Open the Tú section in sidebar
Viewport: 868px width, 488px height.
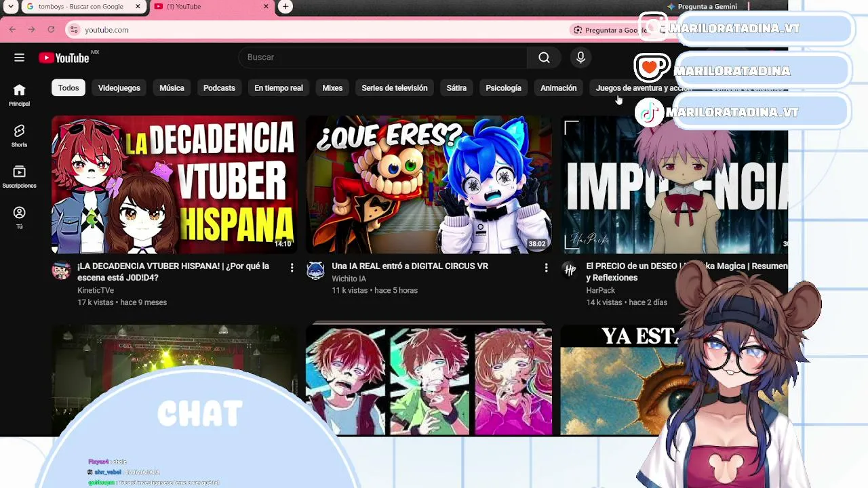(x=19, y=218)
